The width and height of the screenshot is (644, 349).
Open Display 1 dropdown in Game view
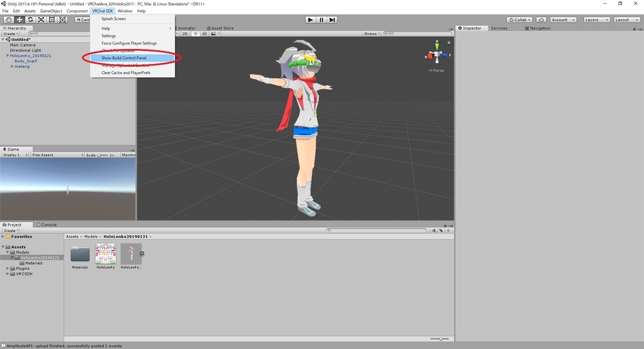click(x=15, y=155)
